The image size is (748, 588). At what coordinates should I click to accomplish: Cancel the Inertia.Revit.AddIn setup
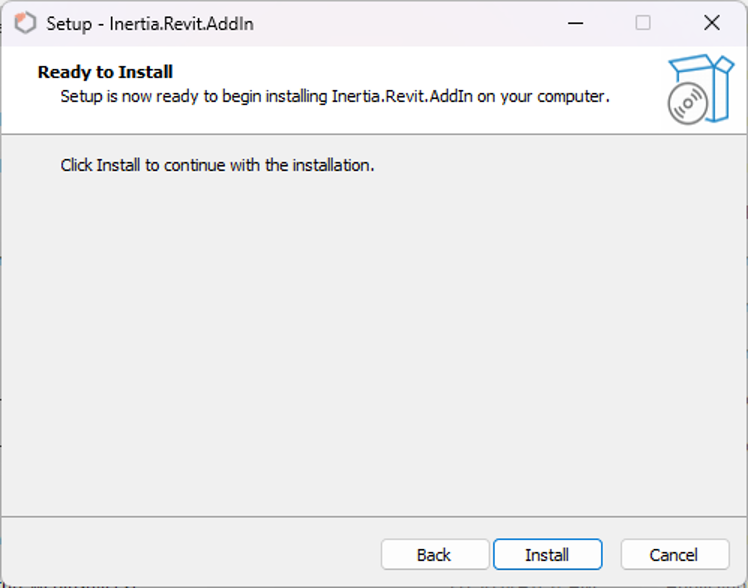[675, 554]
